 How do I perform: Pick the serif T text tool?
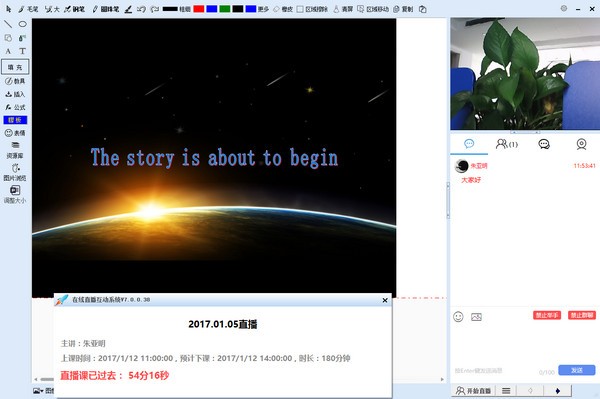pos(23,51)
